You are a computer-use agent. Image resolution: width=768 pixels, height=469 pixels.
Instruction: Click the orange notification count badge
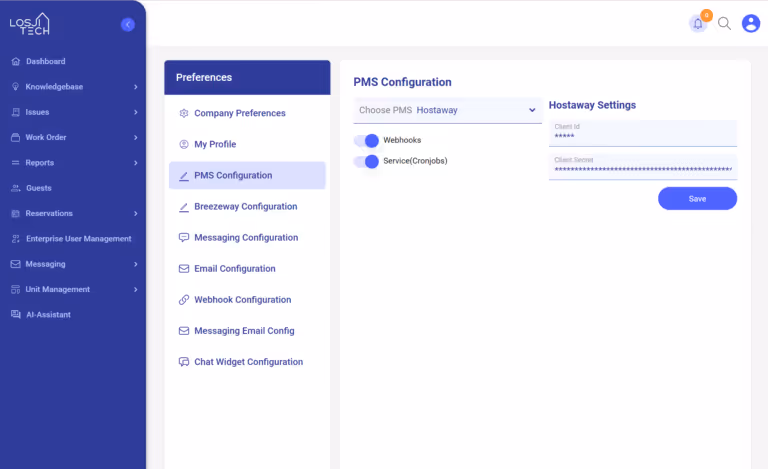(x=706, y=15)
